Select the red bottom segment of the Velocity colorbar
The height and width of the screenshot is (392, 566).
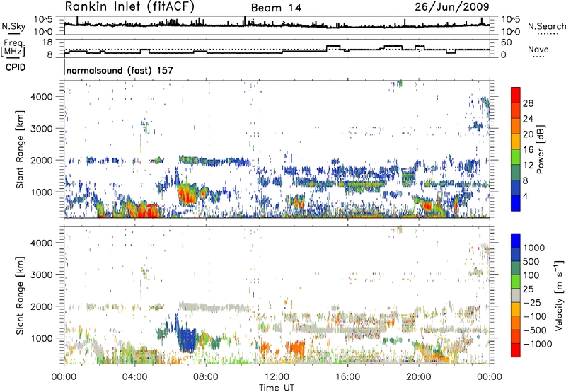[516, 350]
